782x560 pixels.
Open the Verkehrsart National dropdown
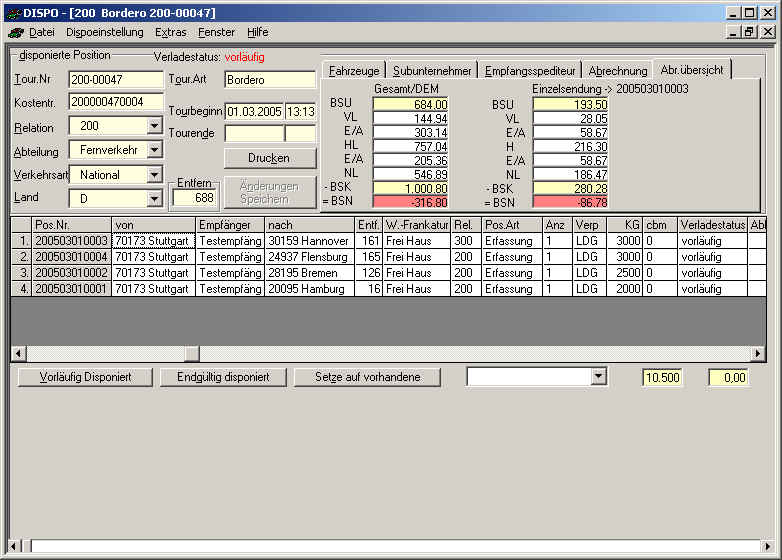pos(154,175)
